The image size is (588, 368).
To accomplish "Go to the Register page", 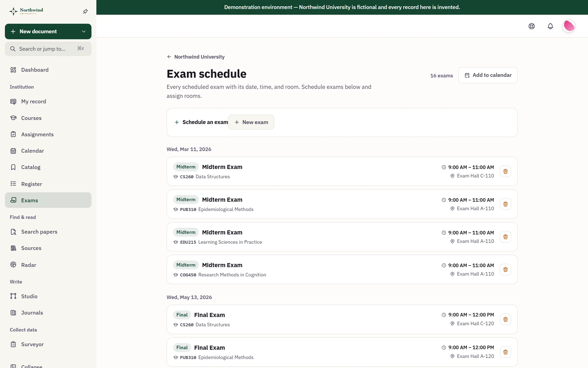I will click(48, 184).
